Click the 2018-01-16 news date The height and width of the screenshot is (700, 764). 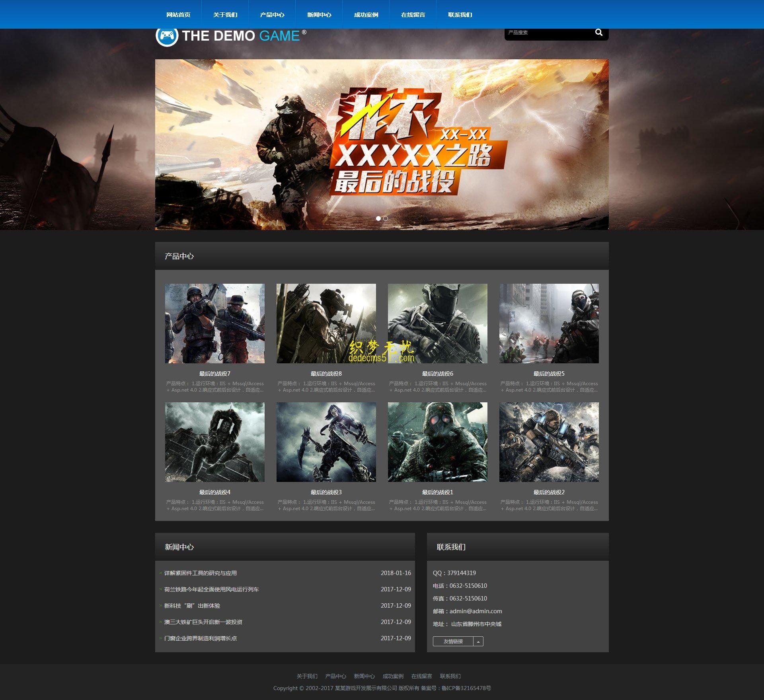tap(396, 573)
